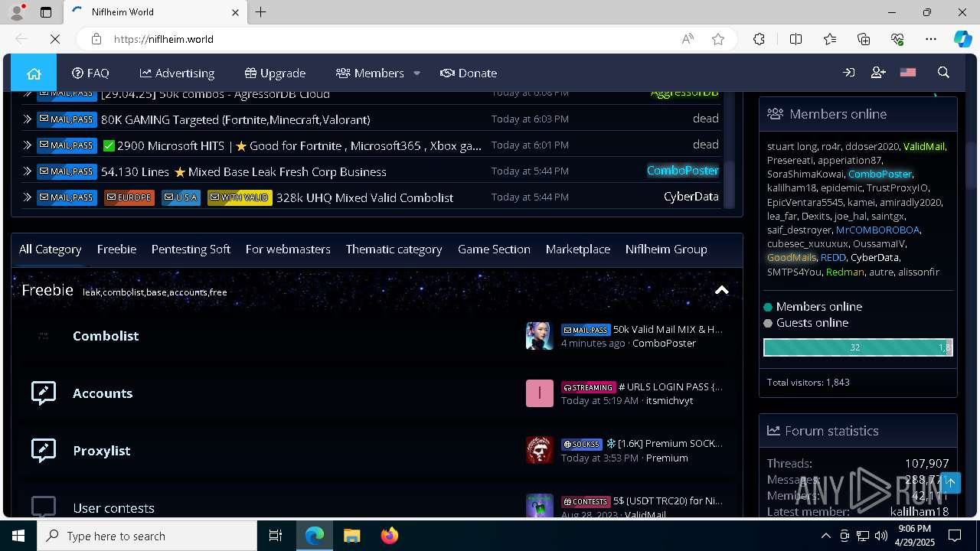Open the ValidMail member profile
Image resolution: width=980 pixels, height=551 pixels.
(924, 146)
